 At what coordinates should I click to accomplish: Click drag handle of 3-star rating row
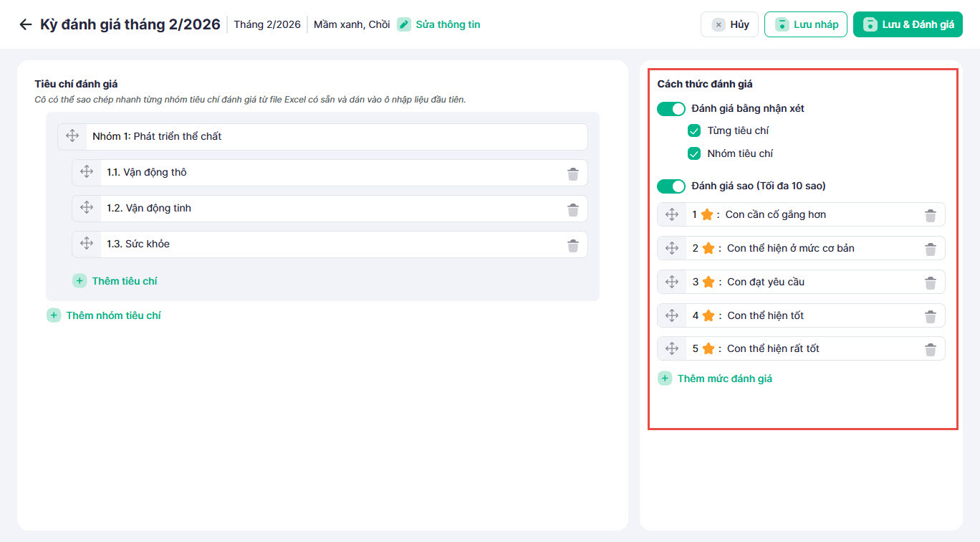coord(672,282)
